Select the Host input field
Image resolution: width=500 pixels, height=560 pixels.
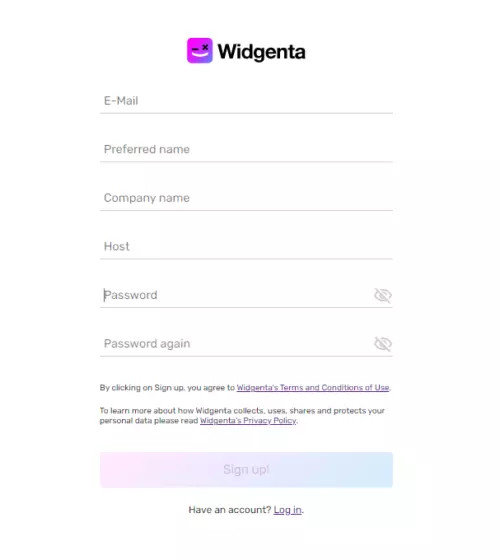(x=246, y=246)
